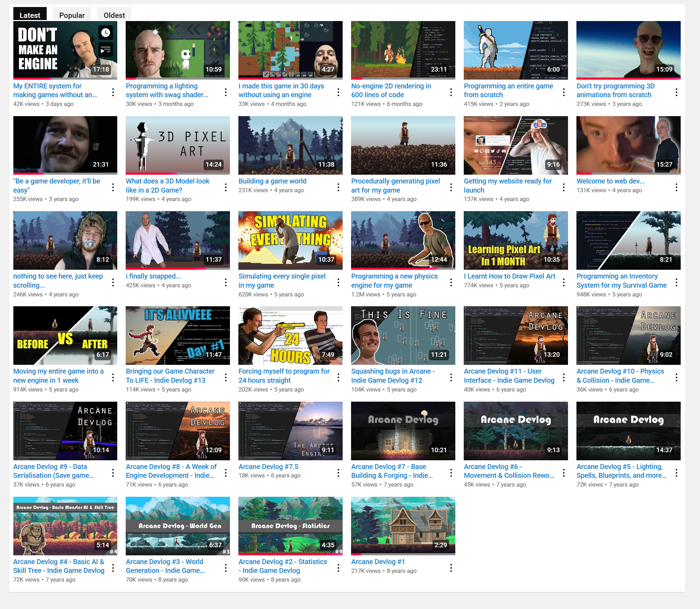The image size is (700, 609).
Task: Open 'Arcane Devlog #1' title link
Action: tap(378, 562)
